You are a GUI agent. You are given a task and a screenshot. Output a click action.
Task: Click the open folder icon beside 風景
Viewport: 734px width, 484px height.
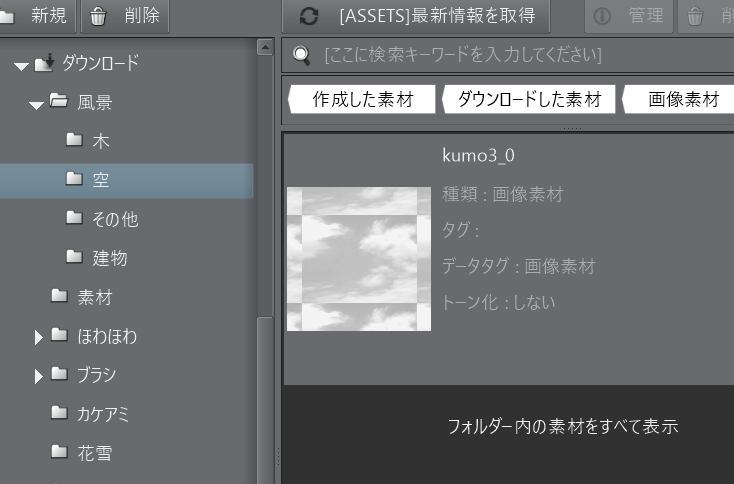[x=59, y=101]
